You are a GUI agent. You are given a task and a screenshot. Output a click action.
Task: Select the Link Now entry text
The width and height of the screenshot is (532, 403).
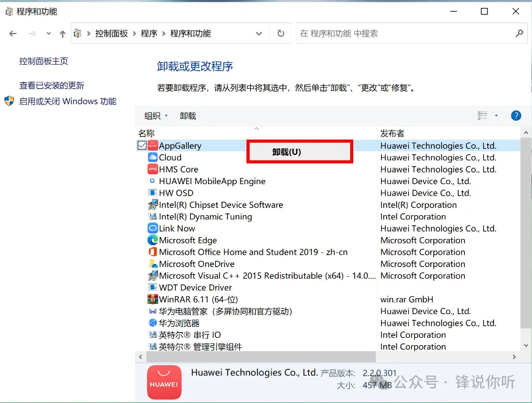pyautogui.click(x=177, y=229)
